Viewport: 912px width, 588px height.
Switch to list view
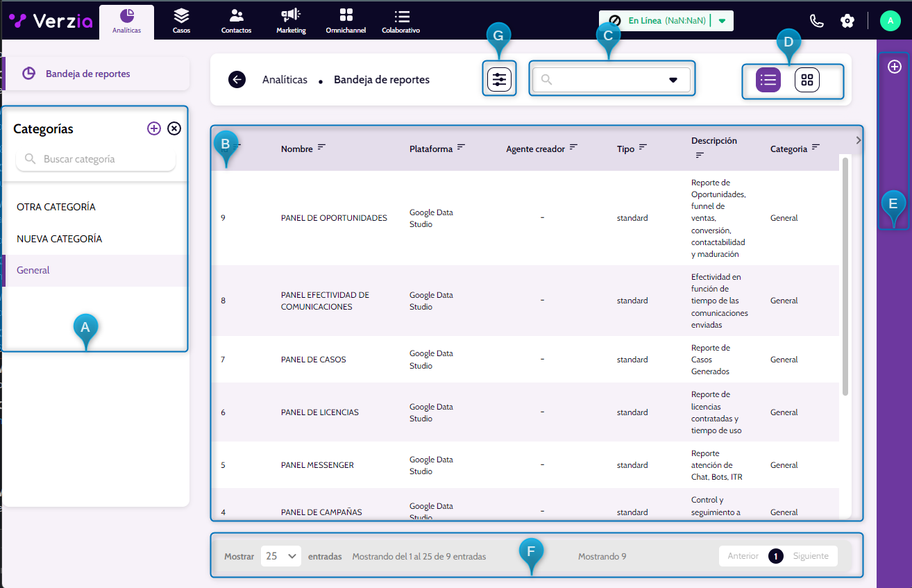[768, 80]
